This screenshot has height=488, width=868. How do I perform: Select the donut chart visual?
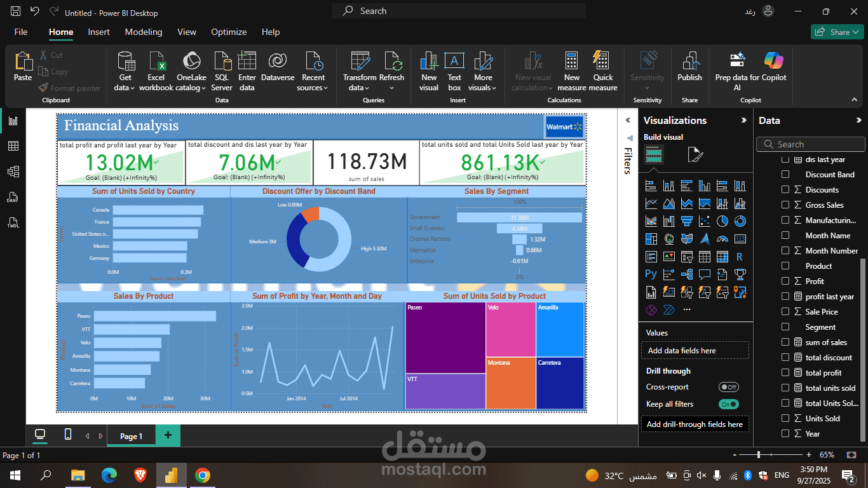740,221
